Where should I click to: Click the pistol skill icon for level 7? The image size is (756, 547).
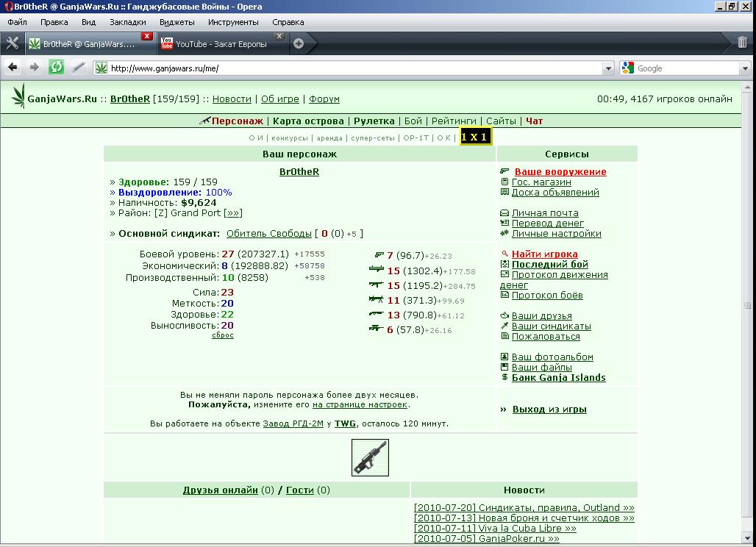click(379, 254)
